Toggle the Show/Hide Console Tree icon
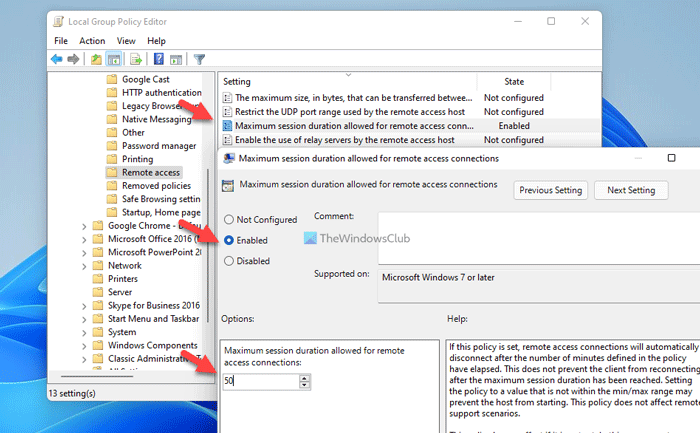 pyautogui.click(x=114, y=59)
